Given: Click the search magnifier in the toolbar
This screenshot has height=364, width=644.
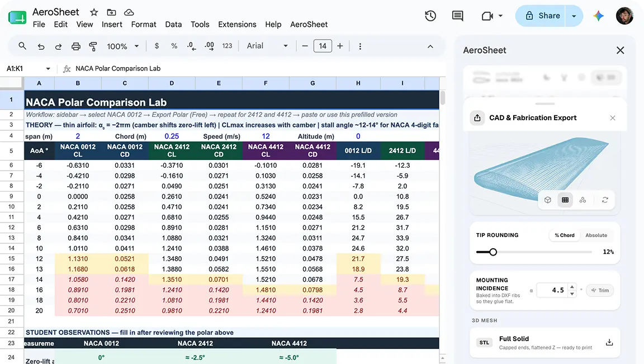Looking at the screenshot, I should point(22,46).
